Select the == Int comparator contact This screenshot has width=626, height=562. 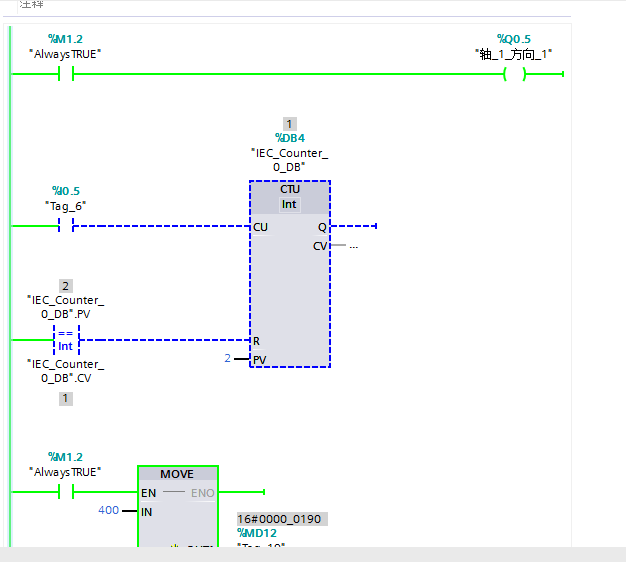coord(66,340)
